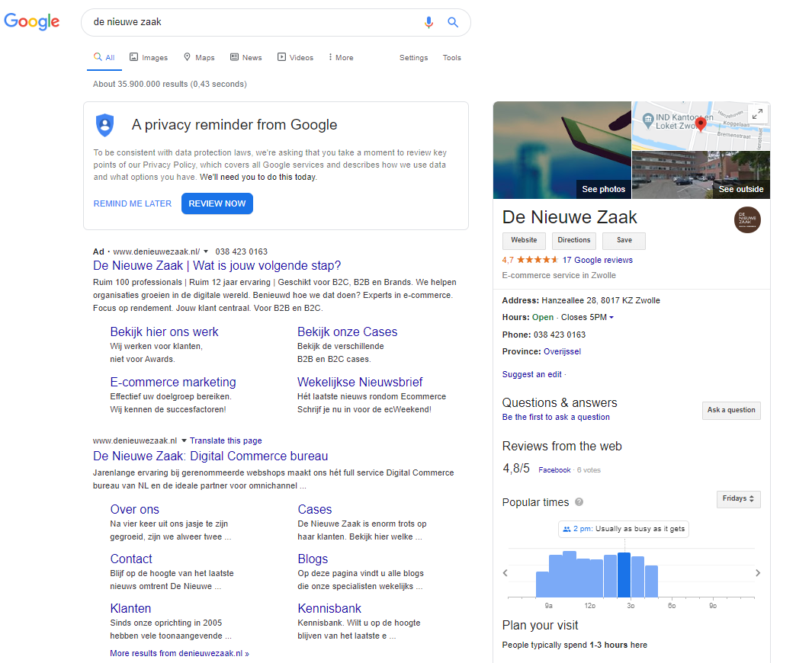Open the All results tab
This screenshot has width=812, height=663.
(x=104, y=57)
